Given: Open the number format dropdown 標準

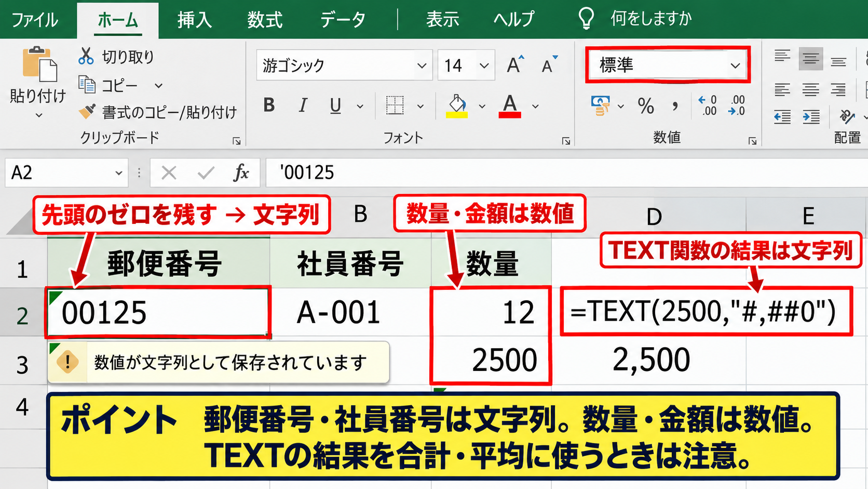Looking at the screenshot, I should [x=735, y=65].
